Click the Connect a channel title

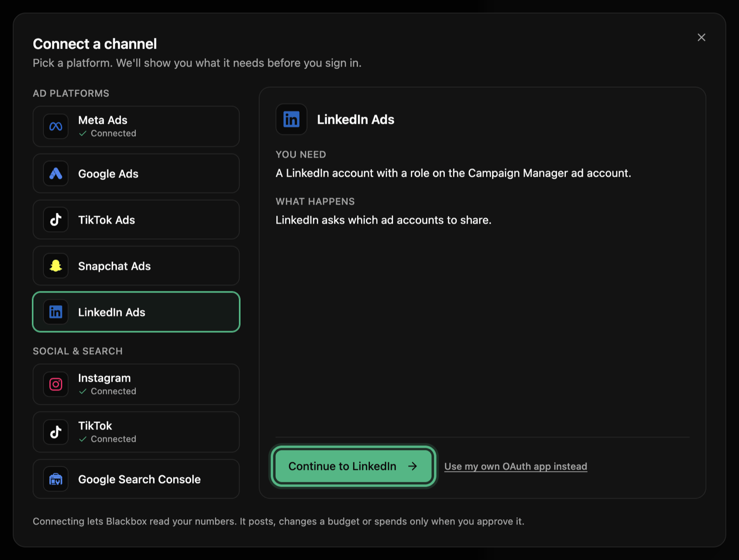pos(95,44)
